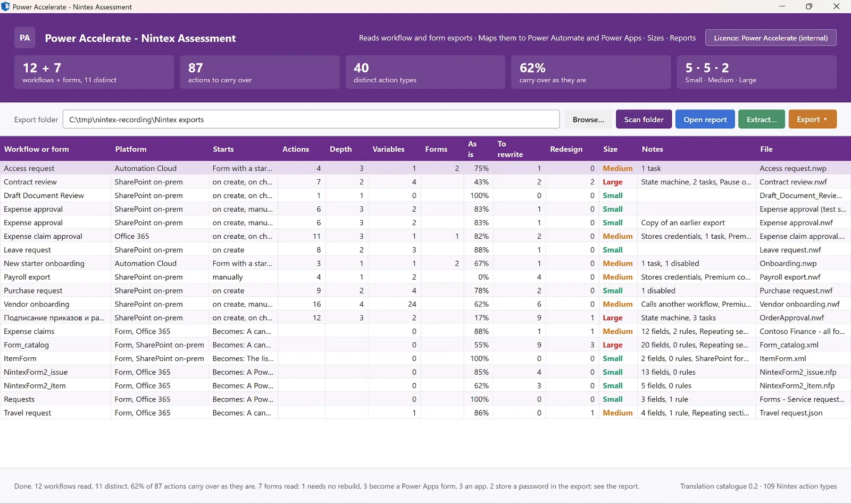Click the '87 actions to carry over' summary card
This screenshot has height=504, width=851.
coord(260,72)
